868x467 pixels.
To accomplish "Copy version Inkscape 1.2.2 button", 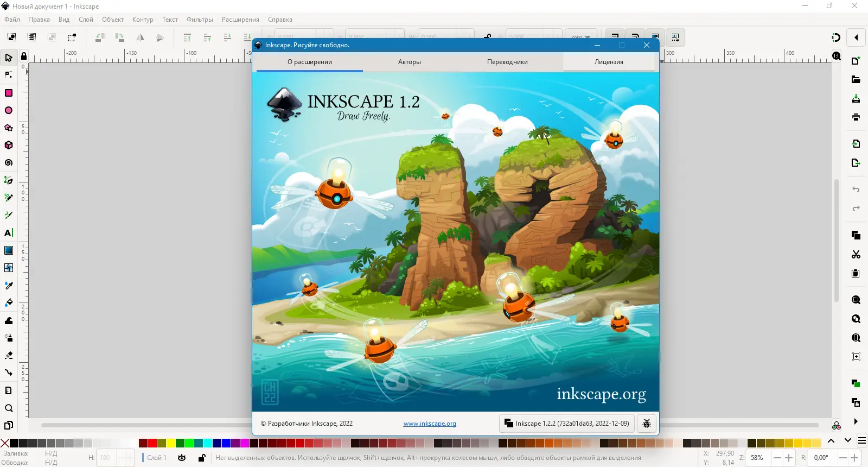I will point(566,424).
